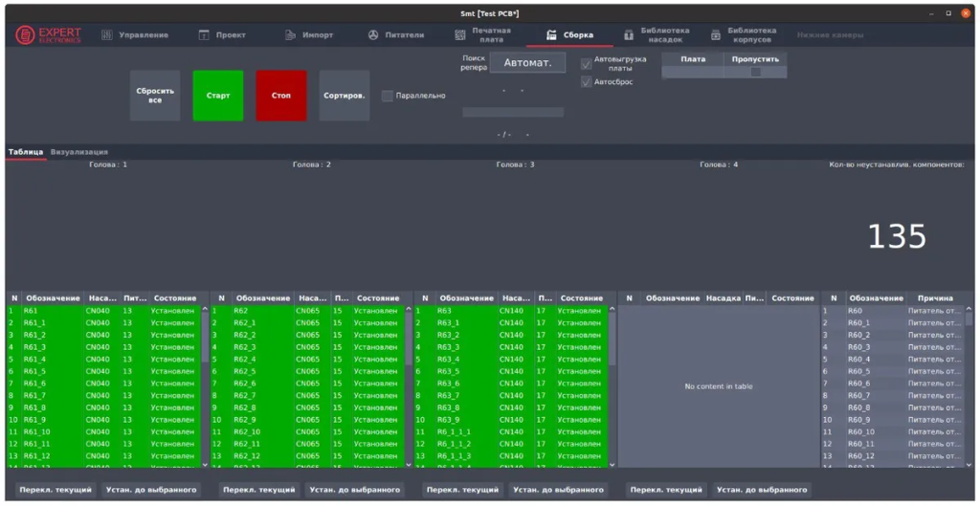Click the Проект tab icon

point(204,35)
